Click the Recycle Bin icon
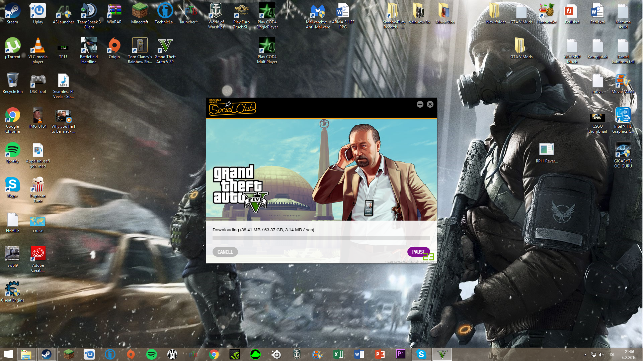 [12, 83]
